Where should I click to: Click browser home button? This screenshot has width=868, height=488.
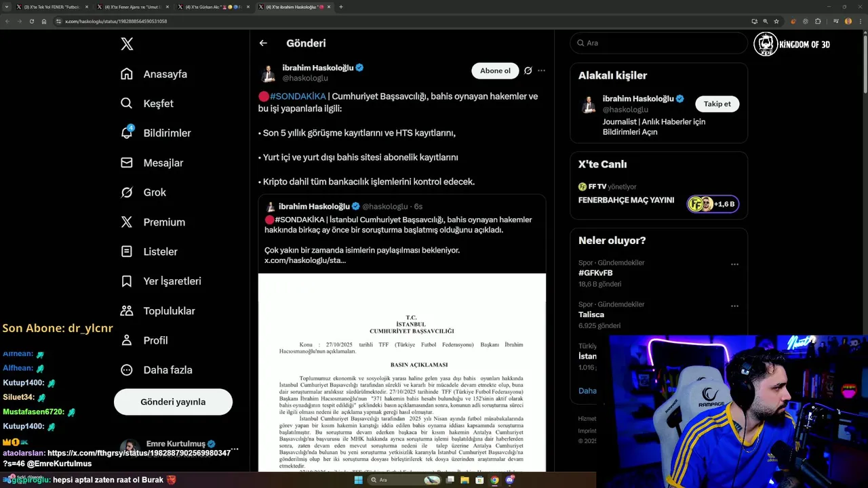click(44, 21)
